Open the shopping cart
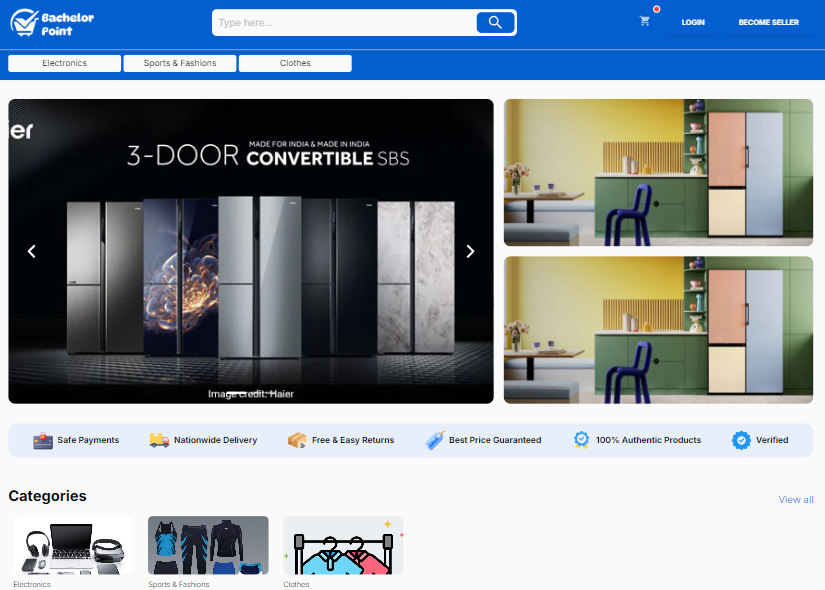825x590 pixels. click(645, 21)
